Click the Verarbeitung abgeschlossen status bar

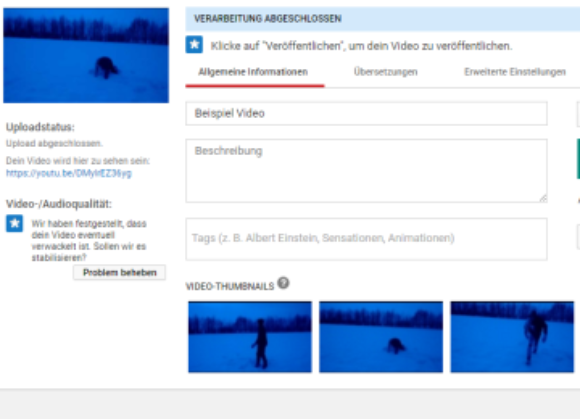382,19
